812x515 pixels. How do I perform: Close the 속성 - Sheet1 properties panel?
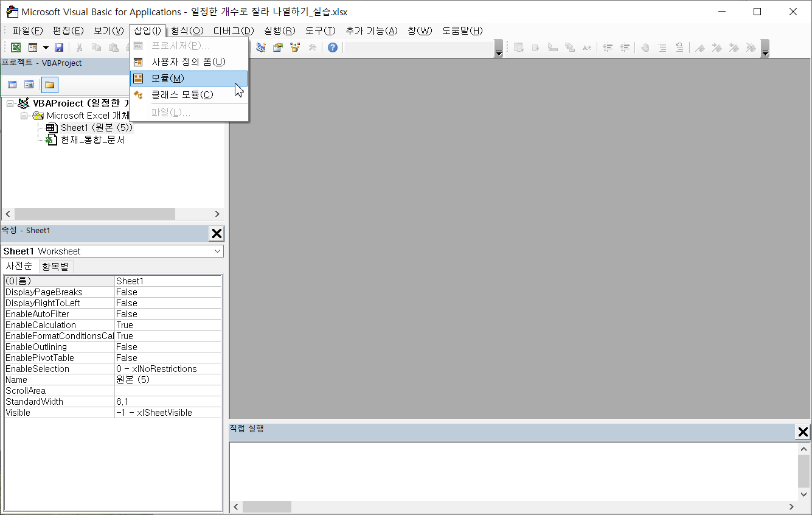pos(216,233)
